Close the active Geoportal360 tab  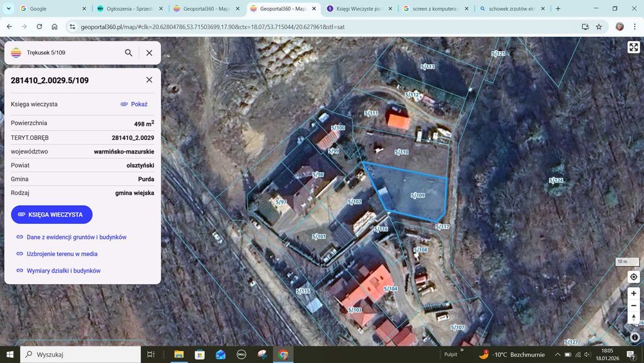[314, 8]
